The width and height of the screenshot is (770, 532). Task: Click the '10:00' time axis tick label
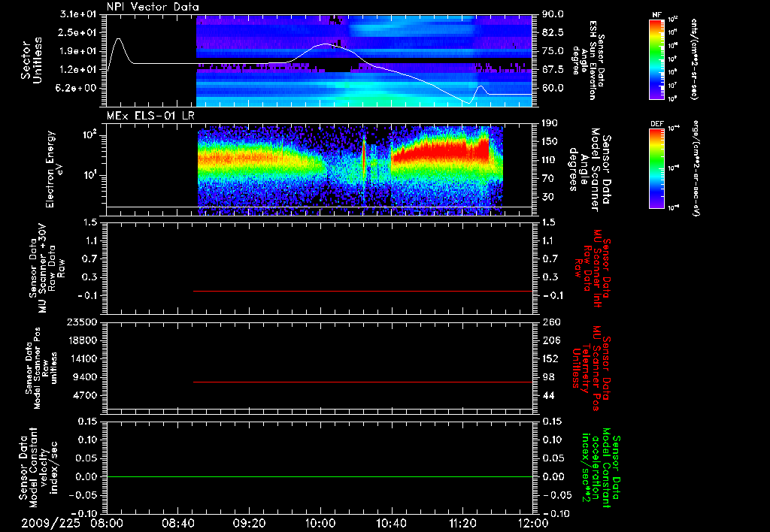[x=320, y=523]
